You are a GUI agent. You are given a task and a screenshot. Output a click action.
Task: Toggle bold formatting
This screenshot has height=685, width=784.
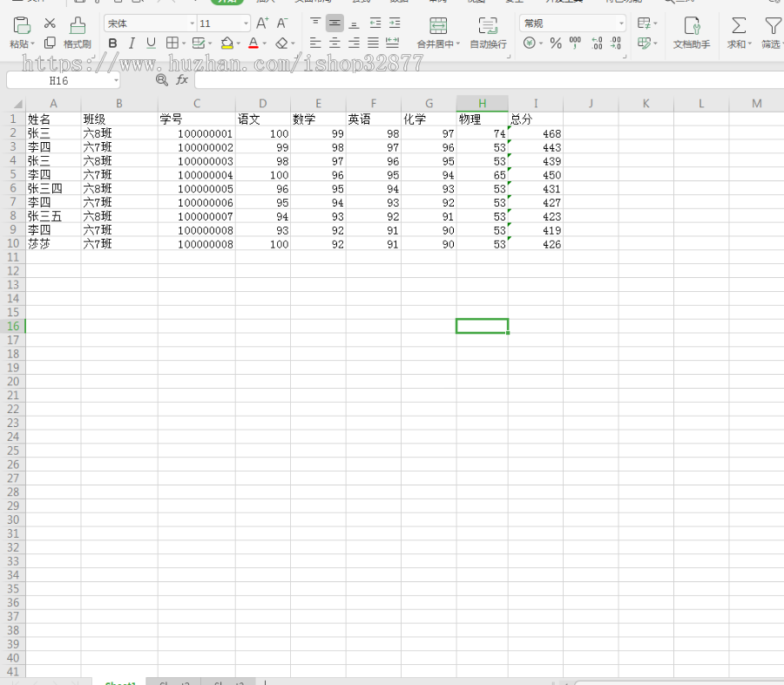(113, 44)
